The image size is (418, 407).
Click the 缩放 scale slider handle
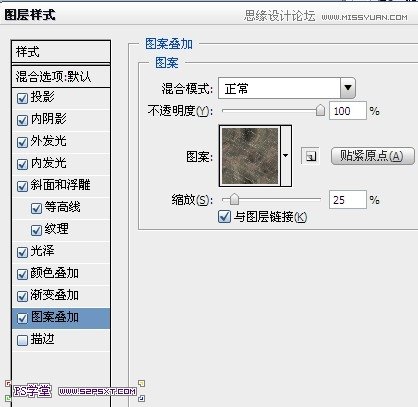point(235,199)
